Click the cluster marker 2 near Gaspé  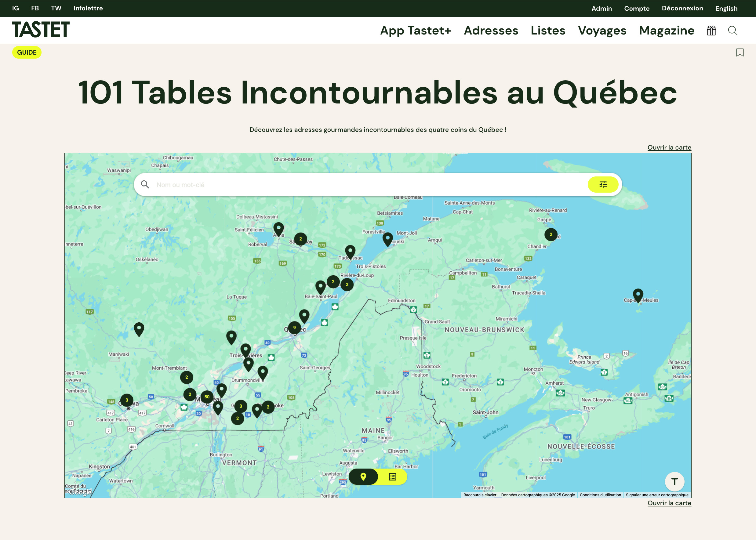551,234
